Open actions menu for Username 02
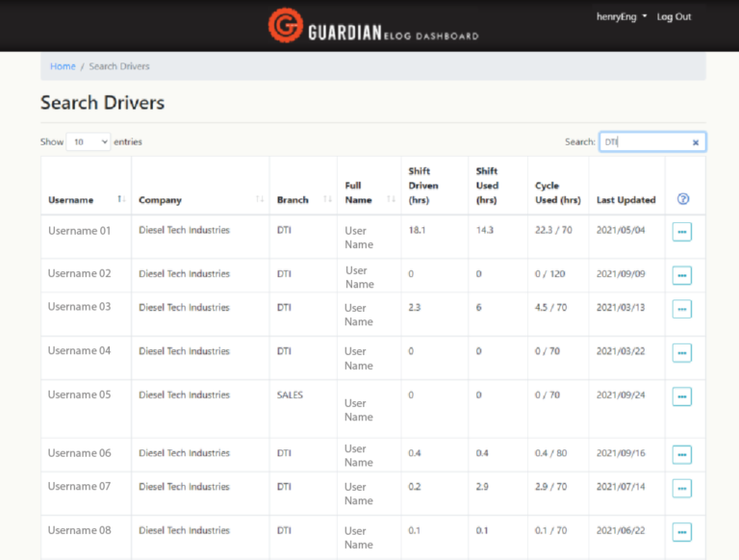This screenshot has width=739, height=560. click(x=682, y=275)
